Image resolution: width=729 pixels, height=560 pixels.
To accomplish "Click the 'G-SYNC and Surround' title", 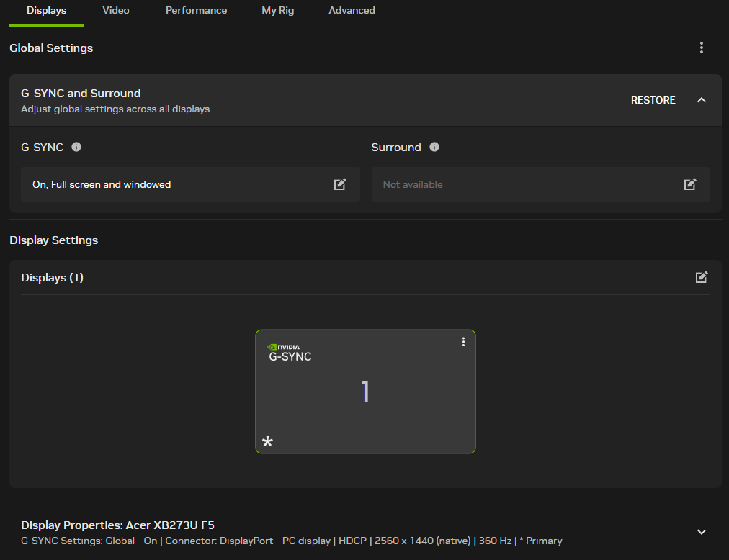I will pyautogui.click(x=81, y=94).
